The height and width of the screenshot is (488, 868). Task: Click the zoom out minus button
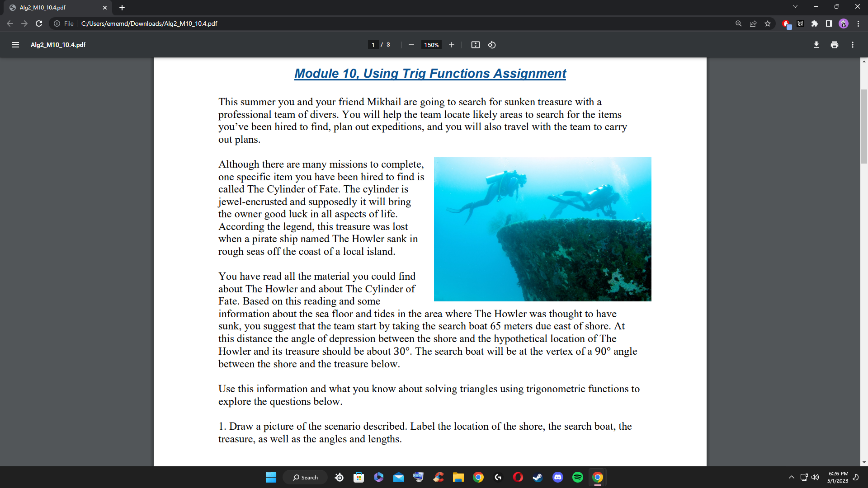(411, 45)
